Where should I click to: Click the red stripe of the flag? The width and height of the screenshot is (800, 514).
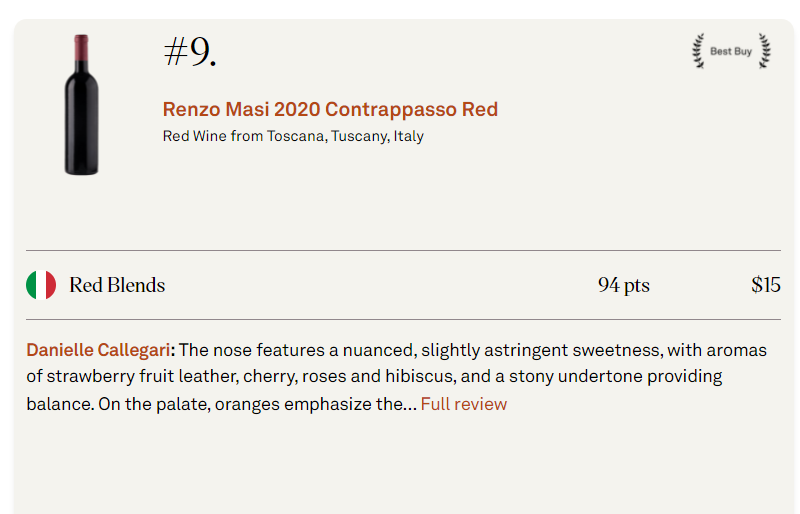(51, 285)
